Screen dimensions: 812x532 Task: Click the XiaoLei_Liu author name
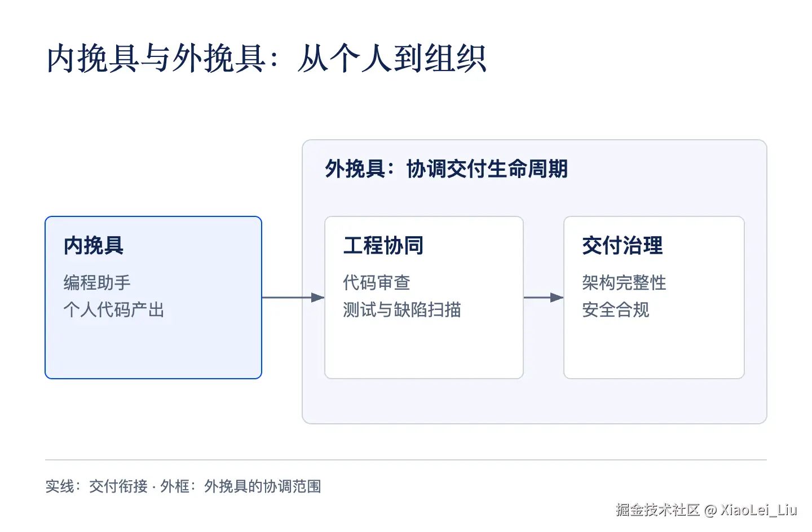(x=758, y=510)
